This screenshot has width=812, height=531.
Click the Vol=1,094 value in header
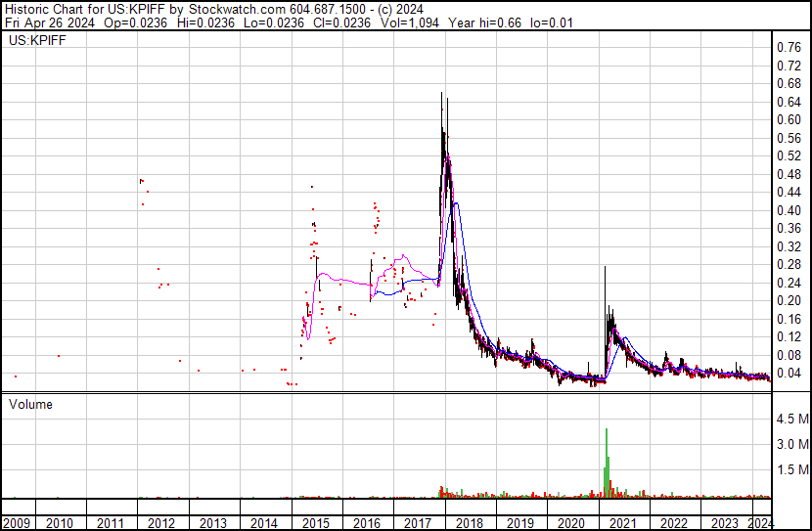click(410, 22)
